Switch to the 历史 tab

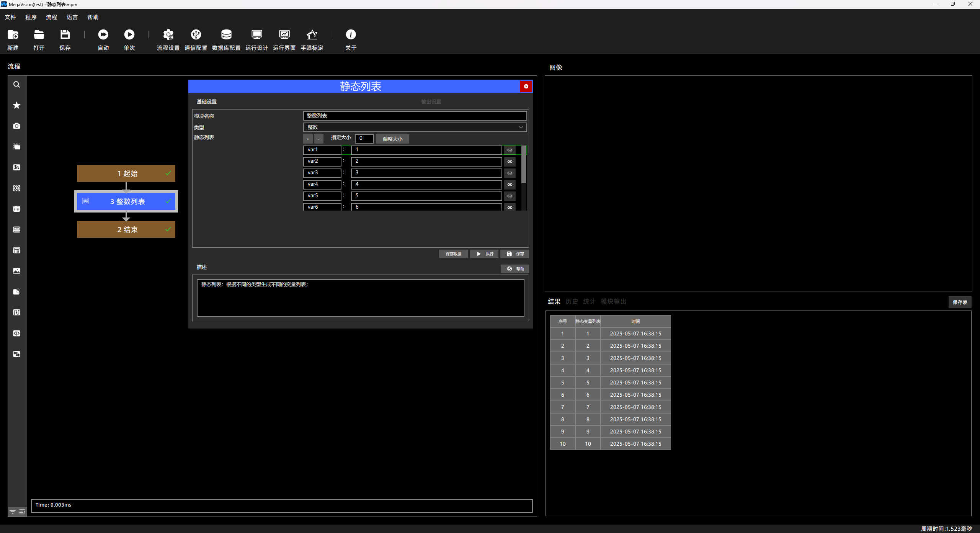coord(572,302)
